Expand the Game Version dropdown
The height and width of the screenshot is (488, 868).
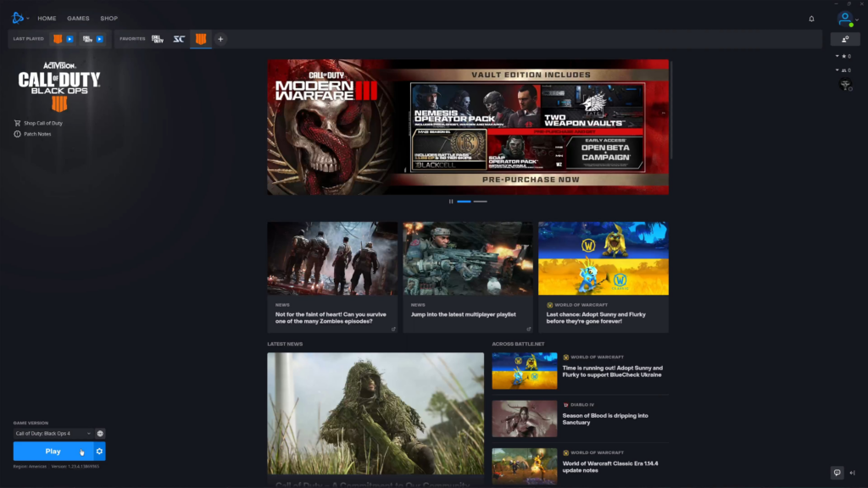tap(53, 434)
